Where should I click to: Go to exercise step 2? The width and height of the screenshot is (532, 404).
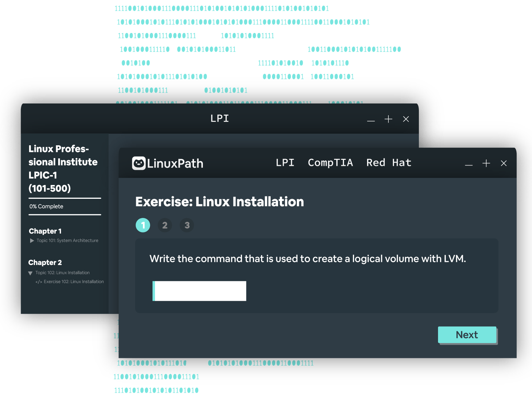coord(165,225)
